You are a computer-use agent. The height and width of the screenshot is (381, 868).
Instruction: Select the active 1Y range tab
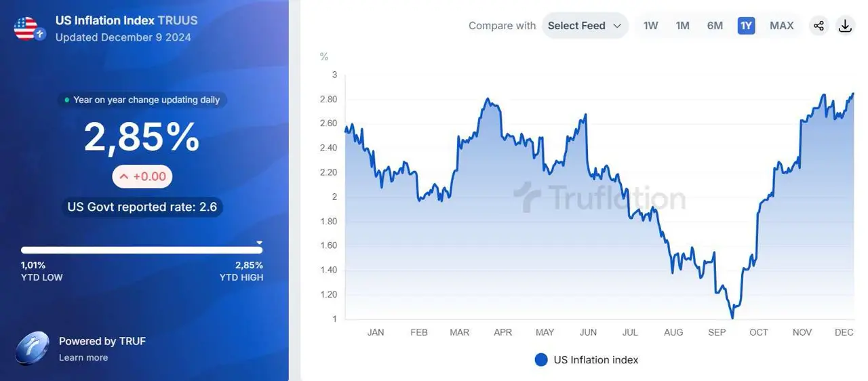point(746,26)
